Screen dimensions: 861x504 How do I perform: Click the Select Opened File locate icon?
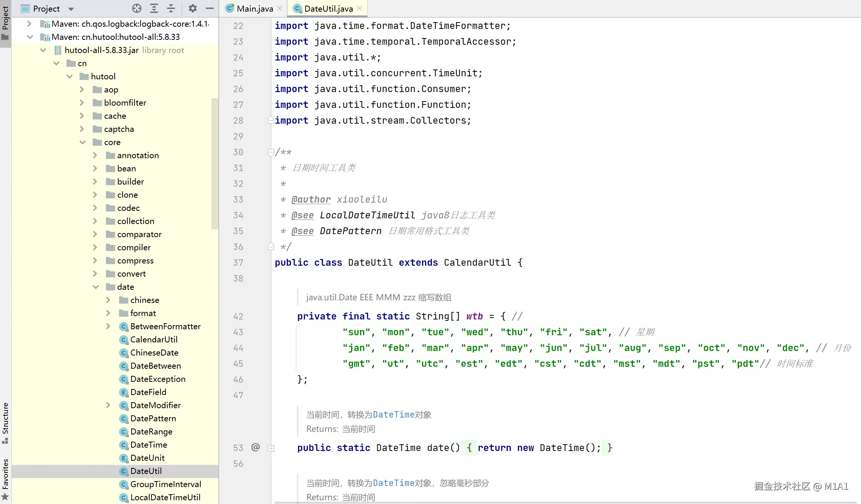137,8
